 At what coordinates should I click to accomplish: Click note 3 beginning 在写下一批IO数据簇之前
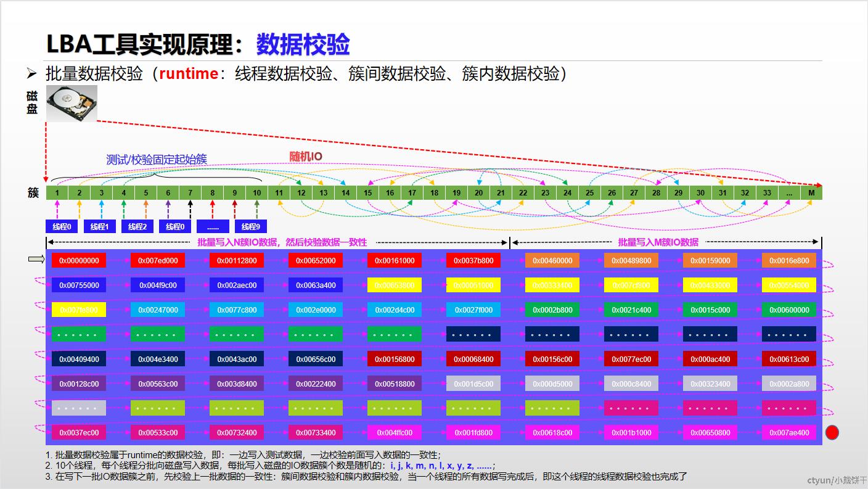click(x=366, y=476)
